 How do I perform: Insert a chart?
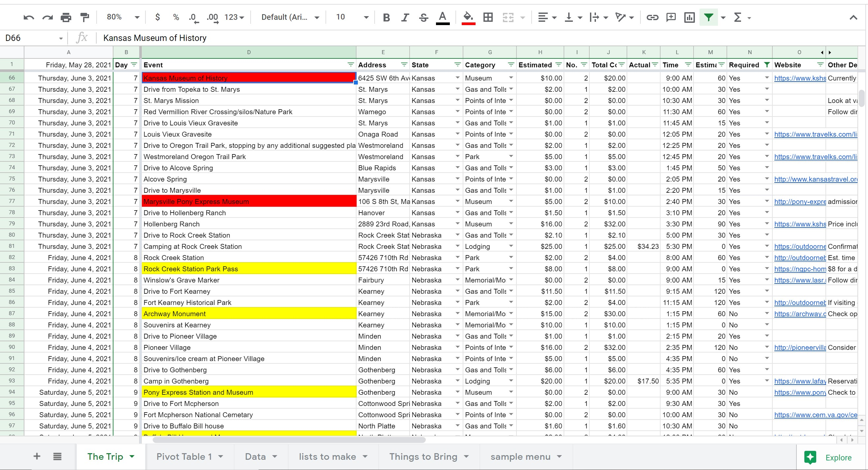click(x=689, y=17)
